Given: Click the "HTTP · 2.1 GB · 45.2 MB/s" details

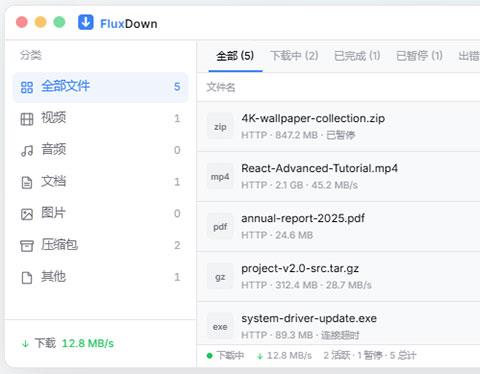Looking at the screenshot, I should [299, 185].
